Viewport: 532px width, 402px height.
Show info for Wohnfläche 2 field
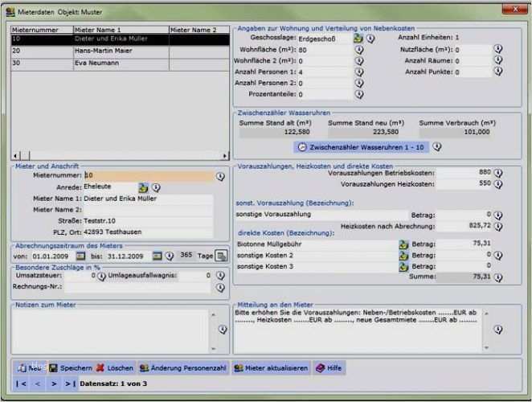click(x=359, y=61)
